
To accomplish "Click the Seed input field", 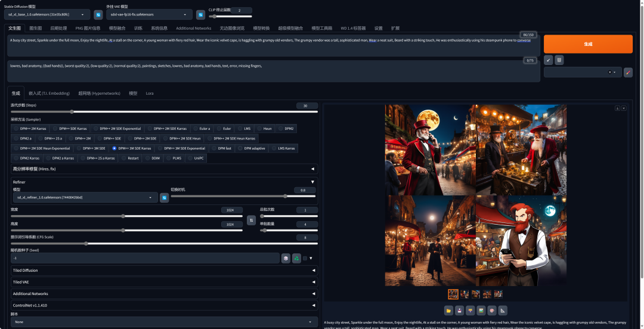I will [x=143, y=258].
